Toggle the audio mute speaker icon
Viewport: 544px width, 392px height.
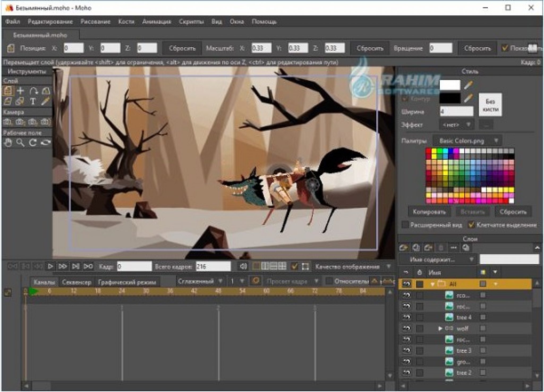[x=243, y=266]
